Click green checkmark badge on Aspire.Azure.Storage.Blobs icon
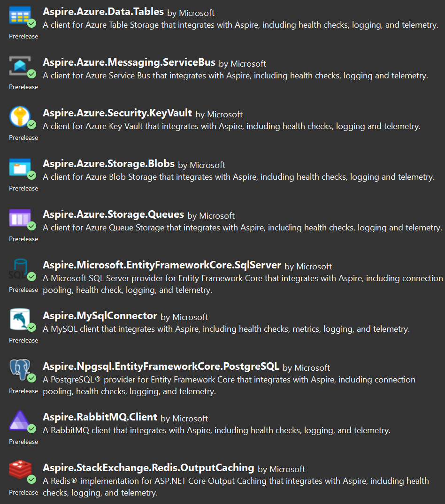The height and width of the screenshot is (504, 445). click(31, 175)
